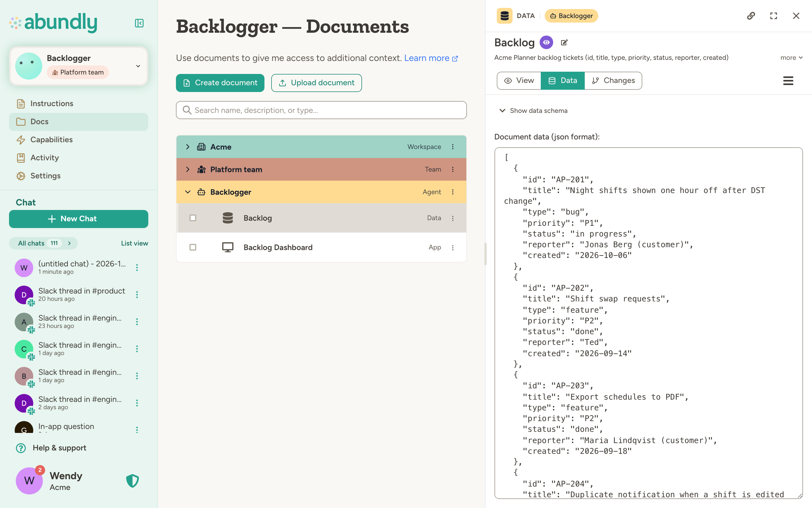Open options for the Backlog data row
The image size is (812, 508).
[453, 218]
